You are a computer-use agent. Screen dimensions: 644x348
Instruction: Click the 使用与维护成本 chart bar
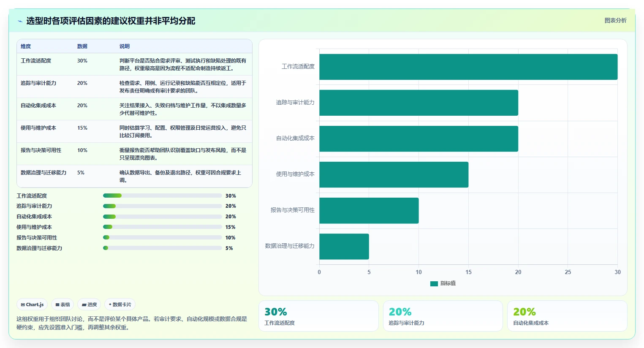click(394, 174)
